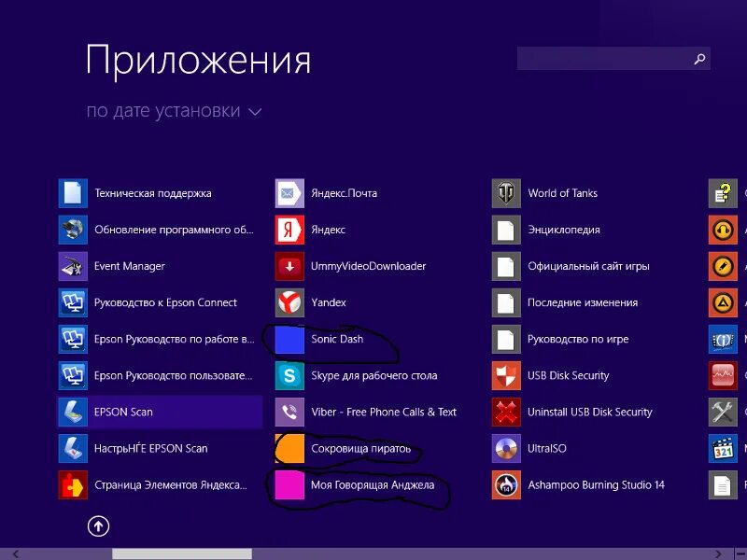Viewport: 747px width, 560px height.
Task: Launch Ashampoo Burning Studio 14 icon
Action: [x=506, y=484]
